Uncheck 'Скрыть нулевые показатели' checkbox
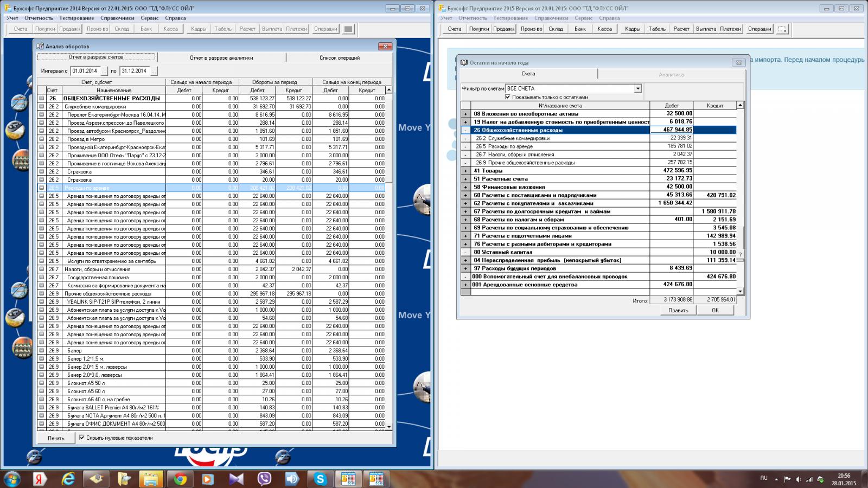The image size is (868, 488). coord(82,438)
